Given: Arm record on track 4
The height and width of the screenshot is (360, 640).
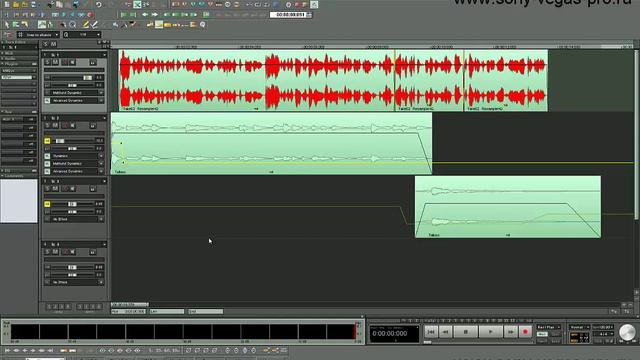Looking at the screenshot, I should (x=64, y=252).
